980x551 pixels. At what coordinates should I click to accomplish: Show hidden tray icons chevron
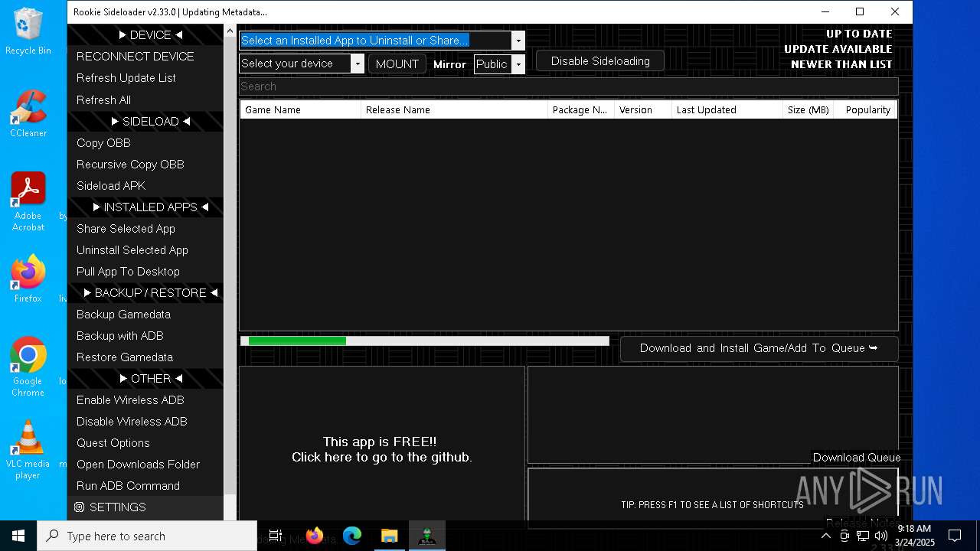click(x=826, y=536)
